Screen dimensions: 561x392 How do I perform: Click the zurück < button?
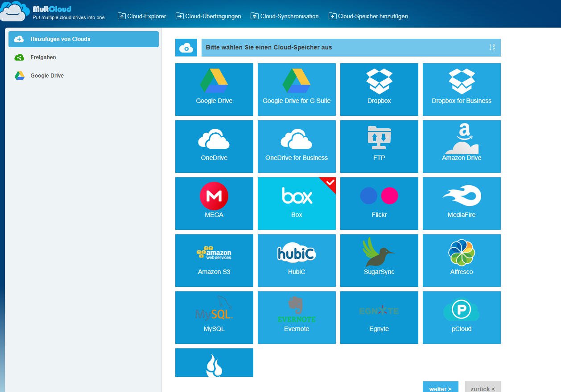click(483, 387)
